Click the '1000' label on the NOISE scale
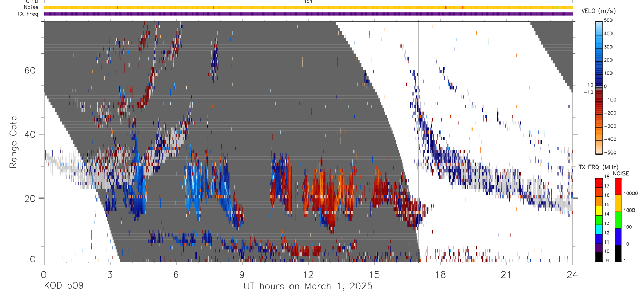 point(628,210)
